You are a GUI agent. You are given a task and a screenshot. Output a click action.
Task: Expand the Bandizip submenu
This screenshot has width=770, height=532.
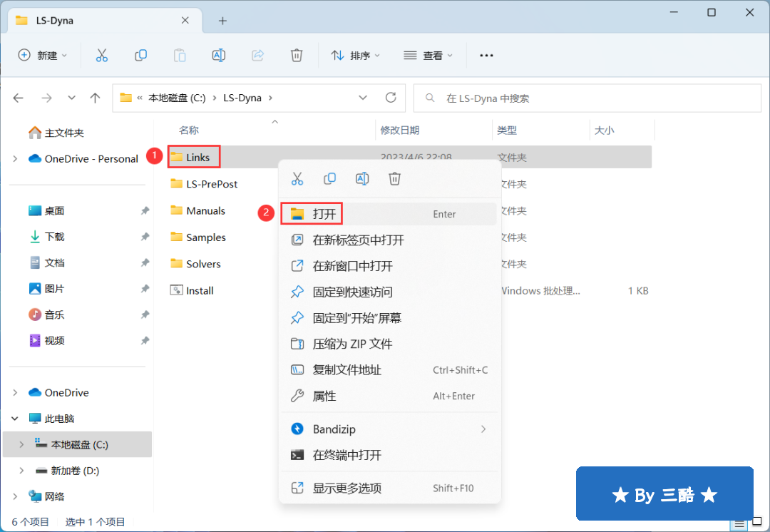(483, 429)
